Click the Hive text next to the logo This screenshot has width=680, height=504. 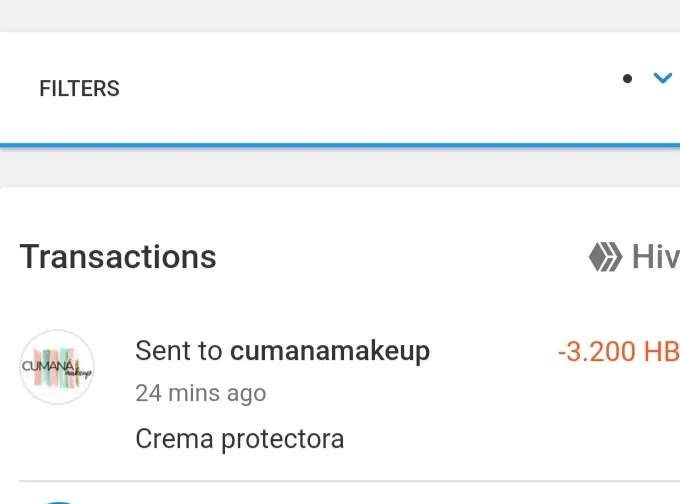tap(656, 257)
